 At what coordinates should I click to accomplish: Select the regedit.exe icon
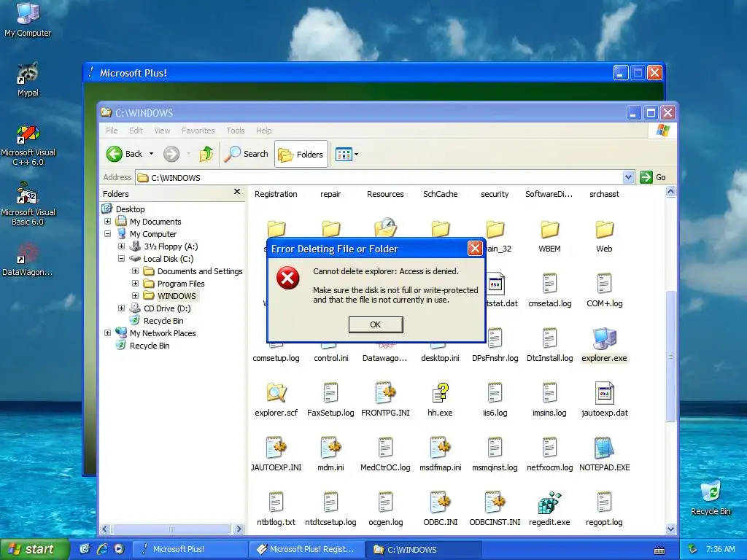click(549, 503)
